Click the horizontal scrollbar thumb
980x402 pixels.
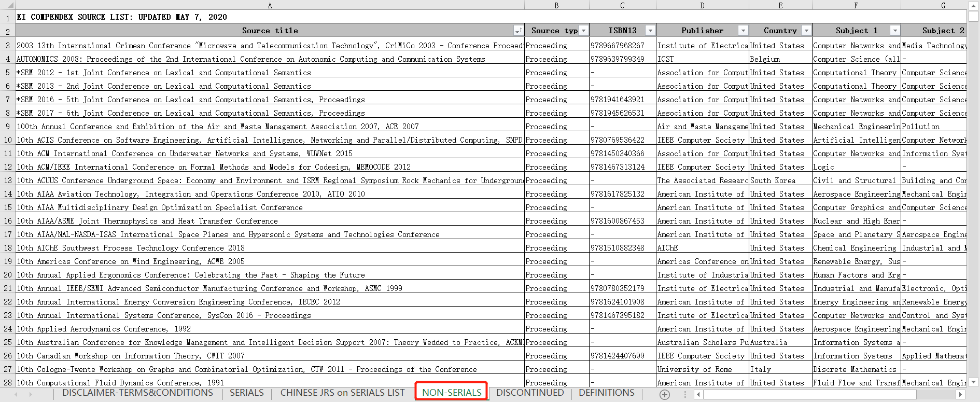809,395
